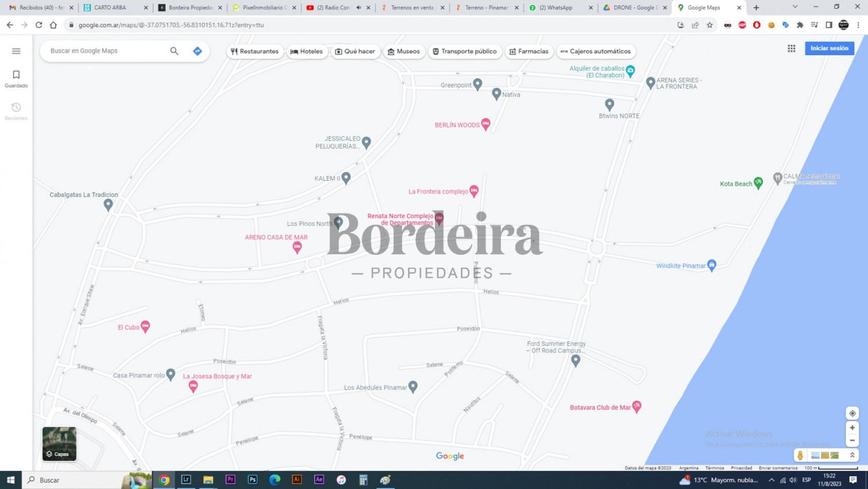Select the Botavara Club de Mar pin
868x489 pixels.
[637, 407]
